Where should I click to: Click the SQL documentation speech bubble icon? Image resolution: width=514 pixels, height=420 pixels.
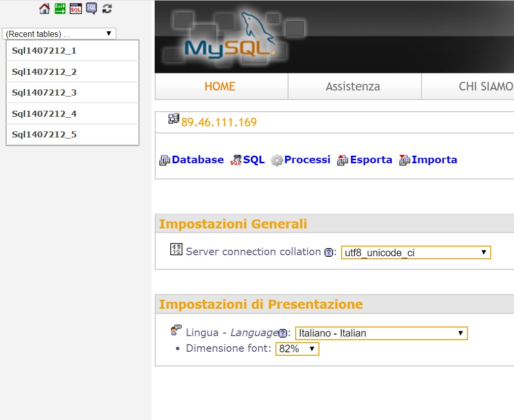91,9
